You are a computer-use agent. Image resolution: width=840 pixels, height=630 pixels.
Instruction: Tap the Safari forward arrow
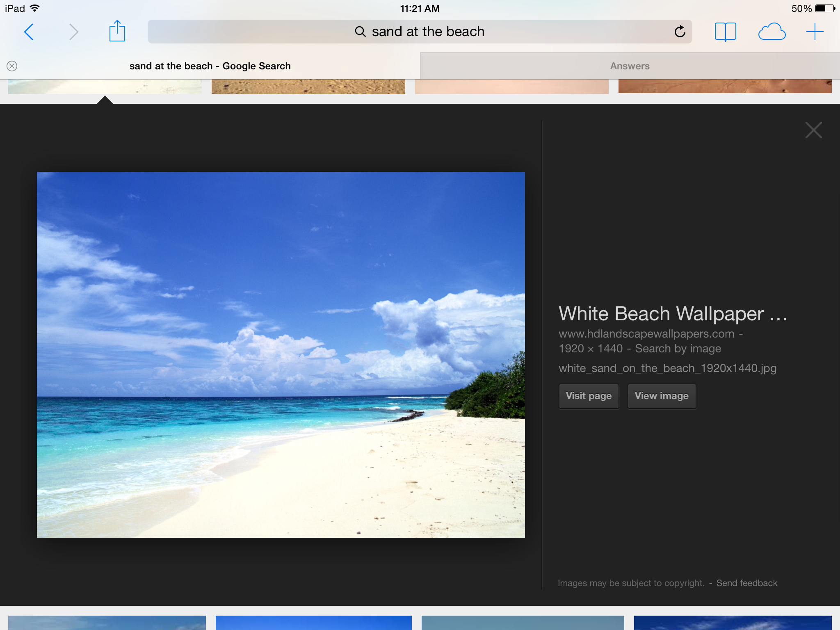(x=73, y=32)
